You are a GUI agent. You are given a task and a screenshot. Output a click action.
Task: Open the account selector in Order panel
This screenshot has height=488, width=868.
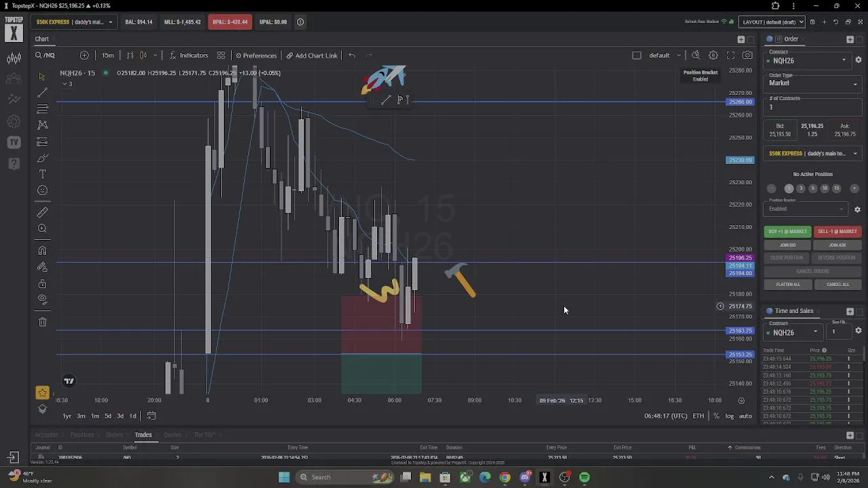pos(812,154)
